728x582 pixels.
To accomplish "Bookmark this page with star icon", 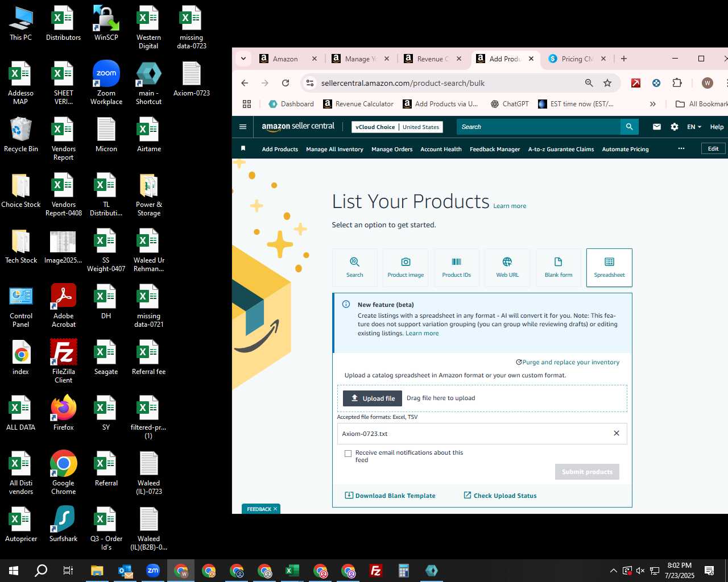I will 607,83.
